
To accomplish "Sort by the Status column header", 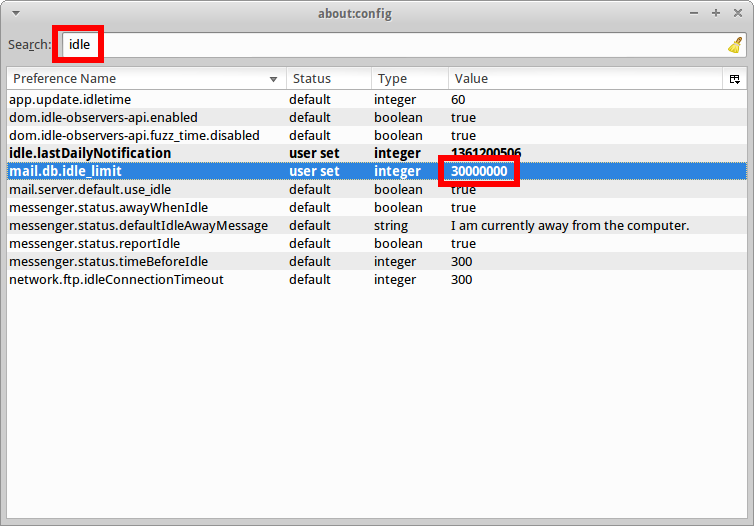I will (328, 79).
